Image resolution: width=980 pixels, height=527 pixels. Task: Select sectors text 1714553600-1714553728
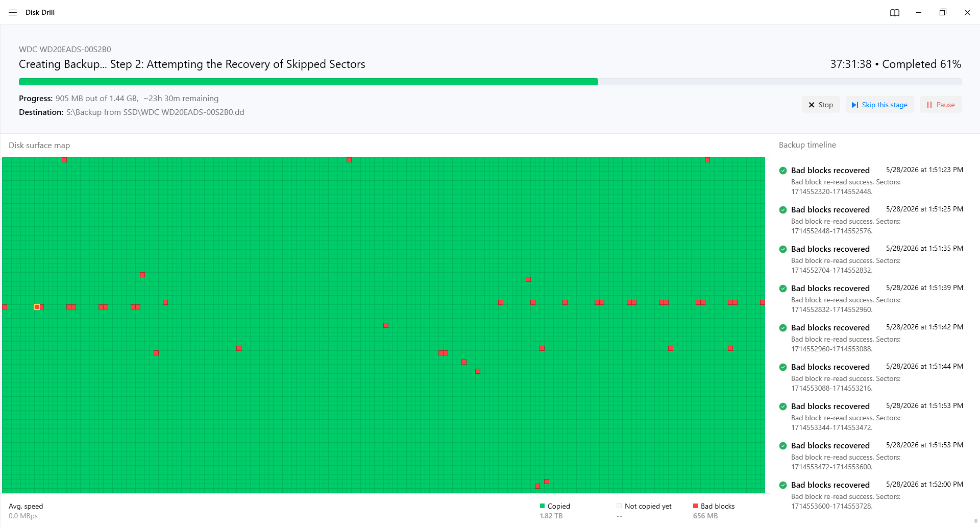click(831, 507)
